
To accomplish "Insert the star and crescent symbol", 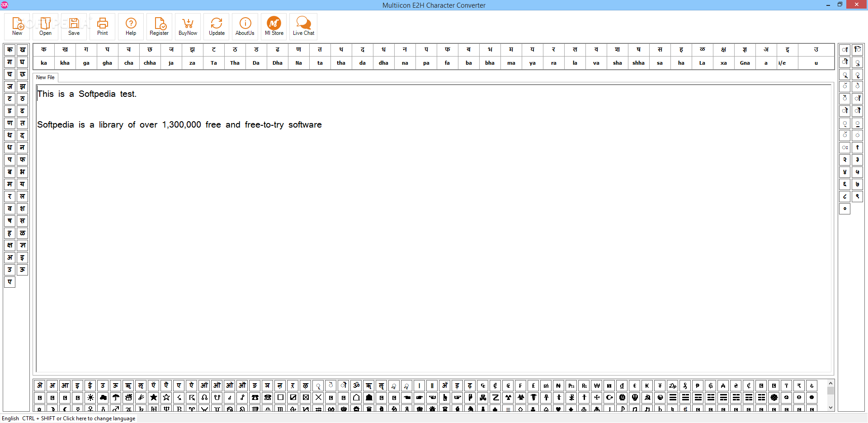I will coord(609,397).
